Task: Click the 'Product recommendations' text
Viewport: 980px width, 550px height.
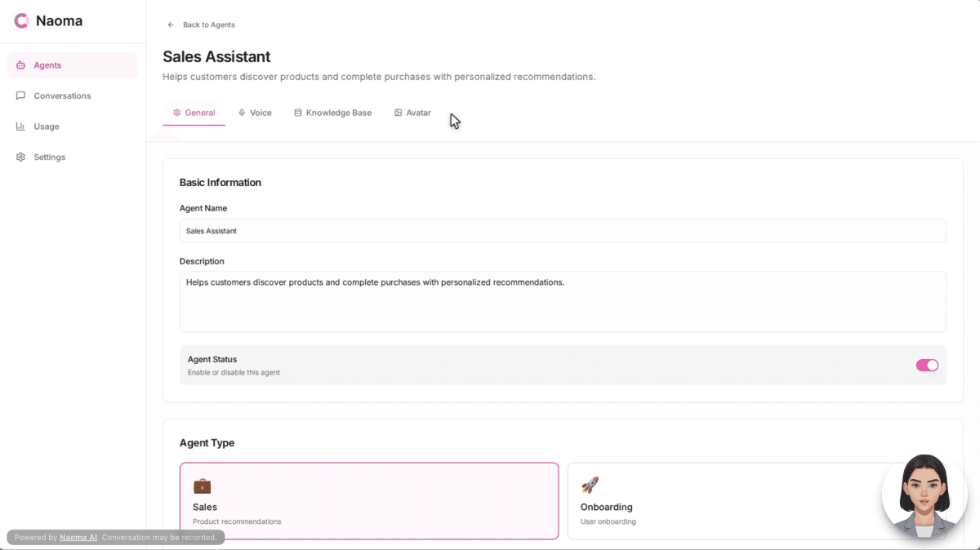Action: pyautogui.click(x=237, y=521)
